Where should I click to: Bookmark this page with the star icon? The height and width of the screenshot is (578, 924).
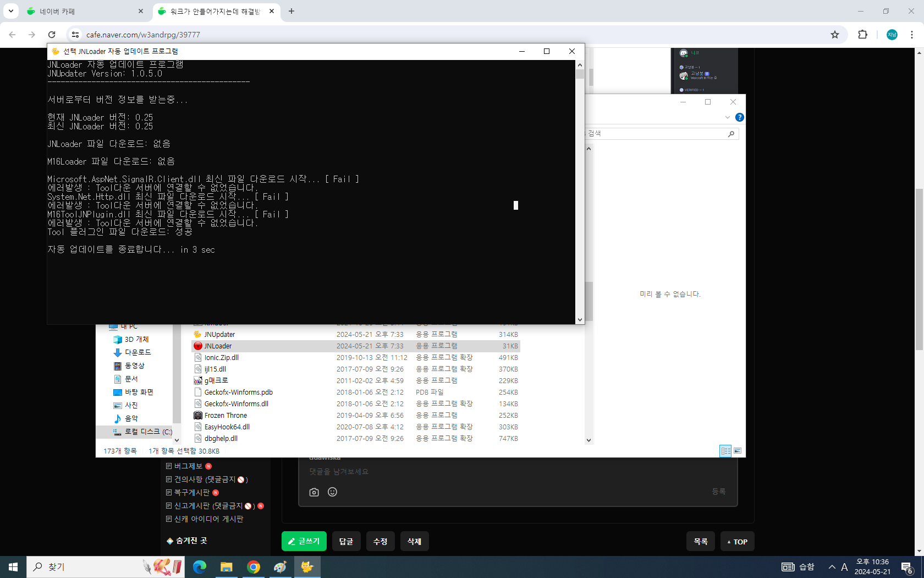click(834, 35)
